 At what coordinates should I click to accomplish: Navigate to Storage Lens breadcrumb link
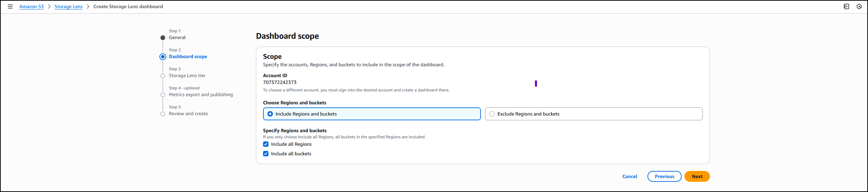(68, 6)
